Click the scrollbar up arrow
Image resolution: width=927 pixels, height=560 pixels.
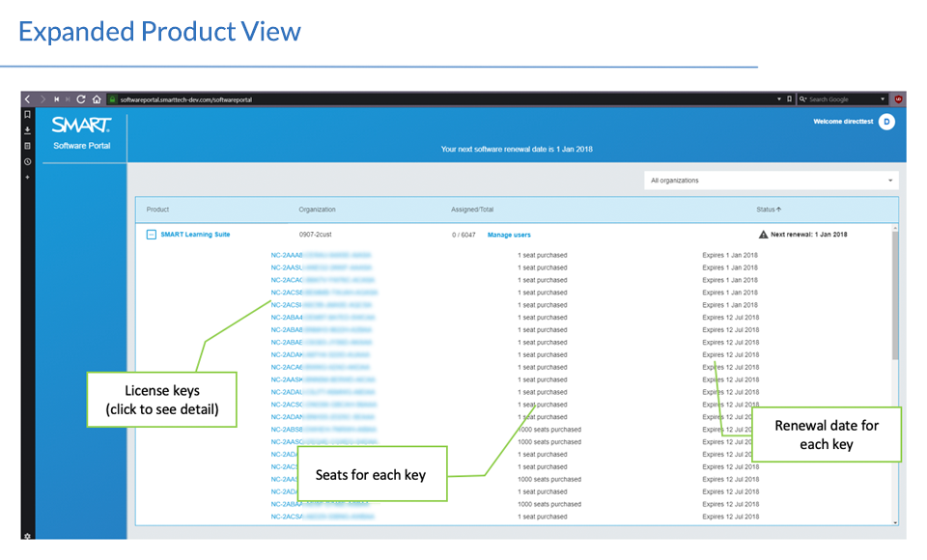[895, 228]
